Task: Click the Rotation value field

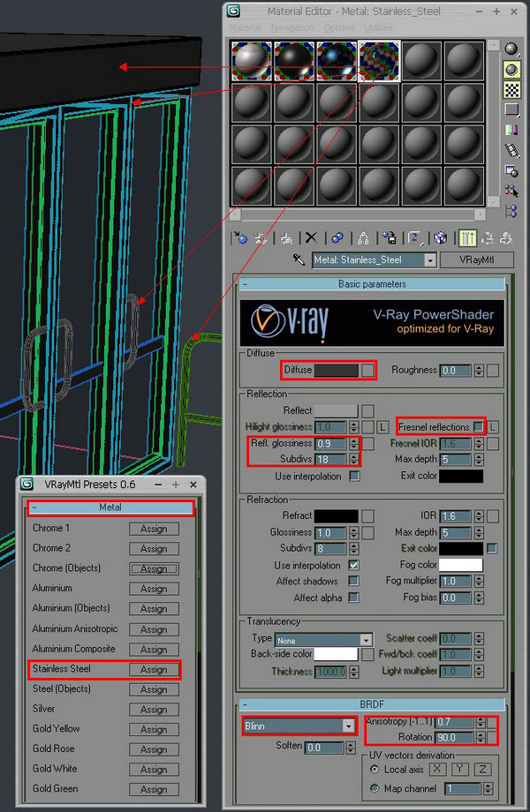Action: tap(454, 737)
